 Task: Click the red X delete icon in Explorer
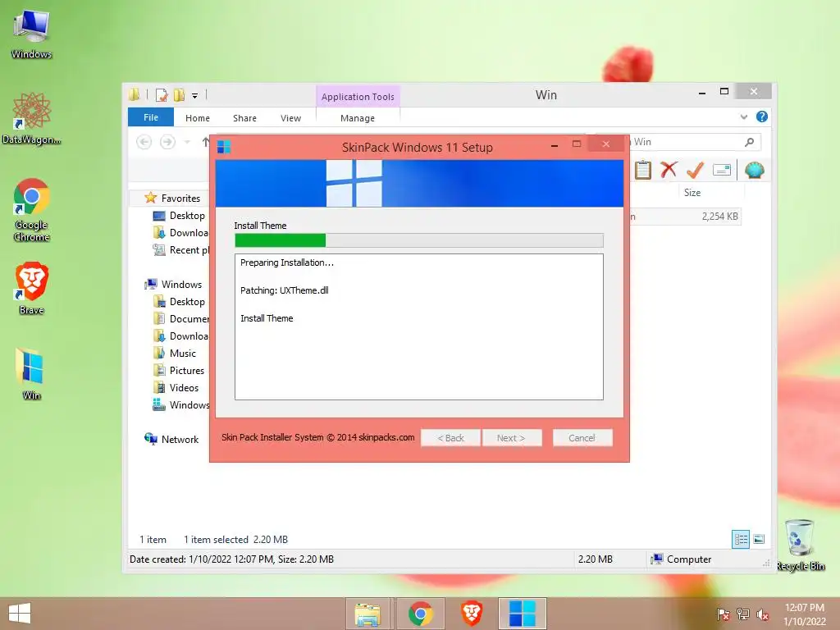669,170
